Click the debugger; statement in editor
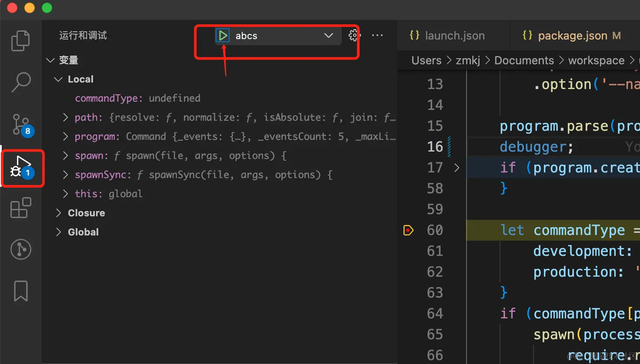The height and width of the screenshot is (364, 640). click(537, 147)
